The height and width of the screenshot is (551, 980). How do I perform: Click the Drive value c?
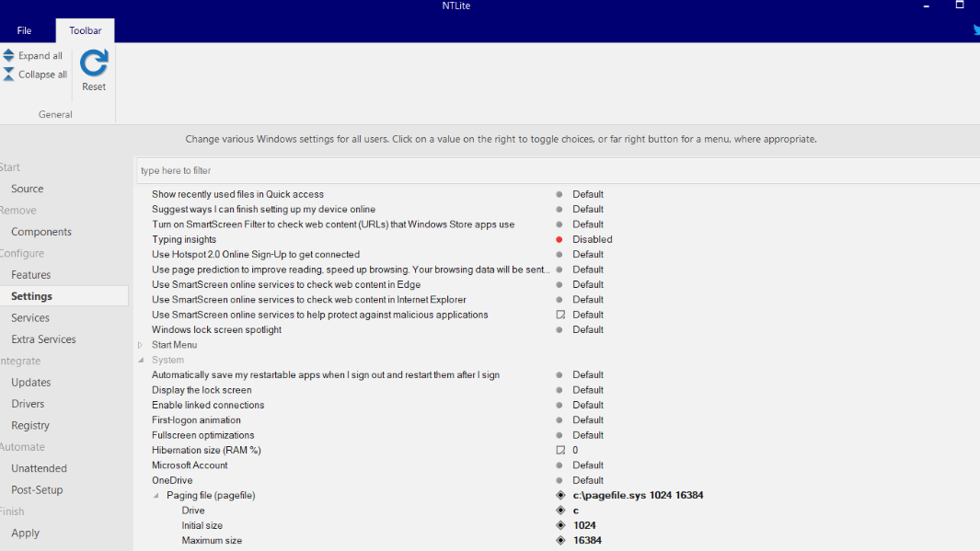(x=576, y=511)
